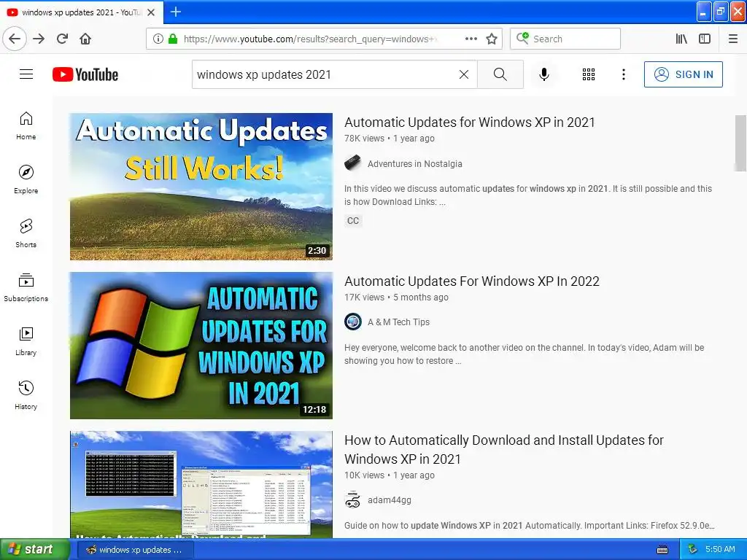Select 'windows xp updates' taskbar button

(x=134, y=550)
